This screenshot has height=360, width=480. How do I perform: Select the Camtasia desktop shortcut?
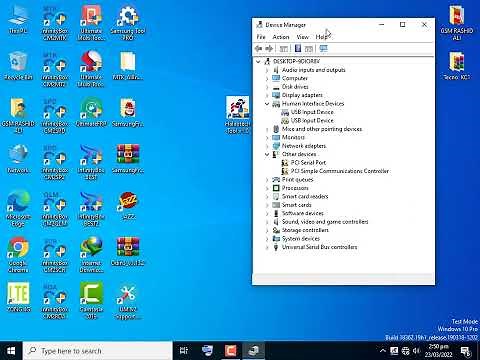point(91,301)
